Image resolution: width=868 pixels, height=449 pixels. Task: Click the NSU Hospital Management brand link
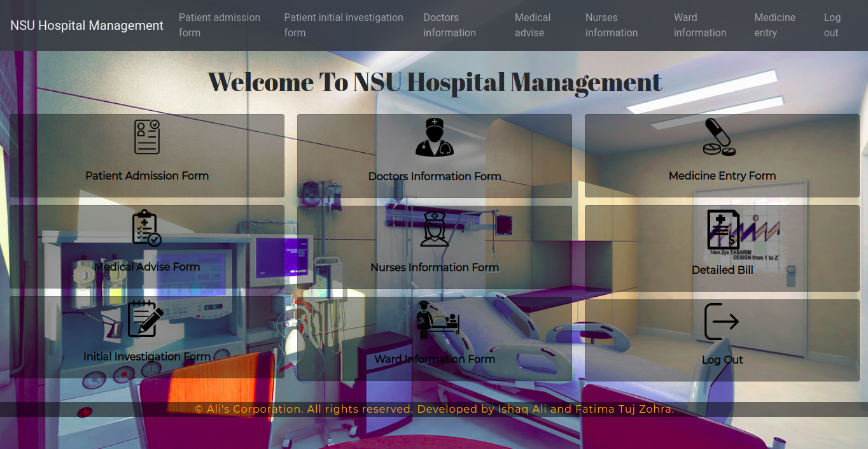[87, 25]
